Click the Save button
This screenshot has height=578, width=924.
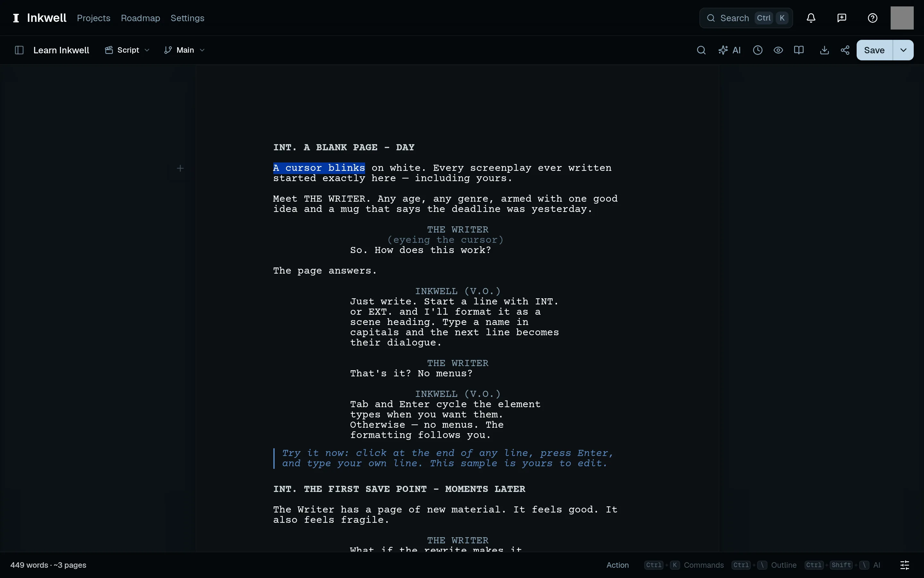pos(874,50)
